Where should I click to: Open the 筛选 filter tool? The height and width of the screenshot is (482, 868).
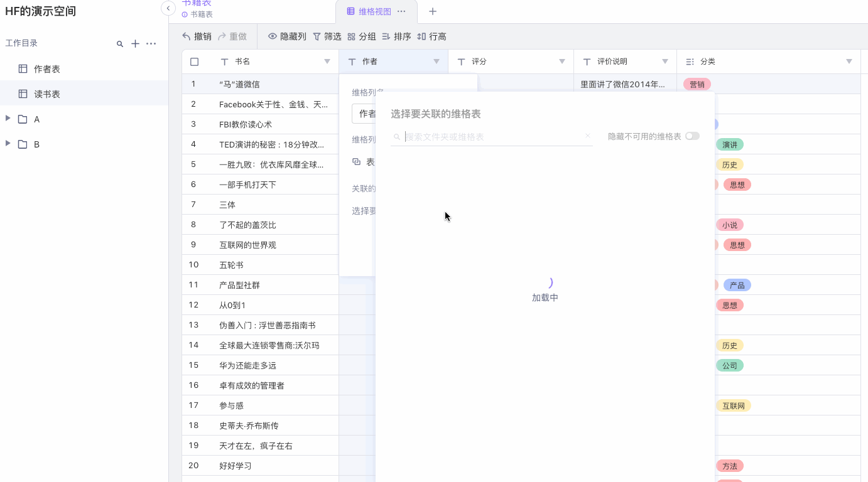click(x=327, y=36)
